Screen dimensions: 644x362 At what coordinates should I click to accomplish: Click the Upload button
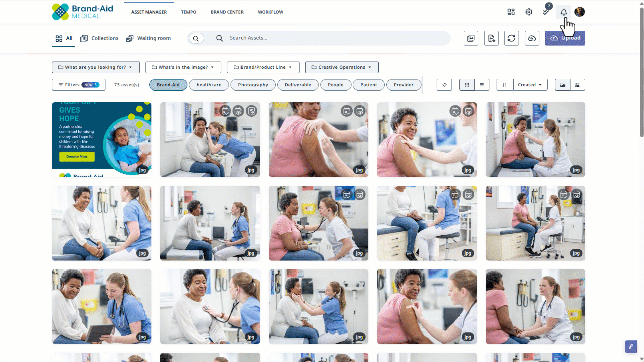(565, 38)
